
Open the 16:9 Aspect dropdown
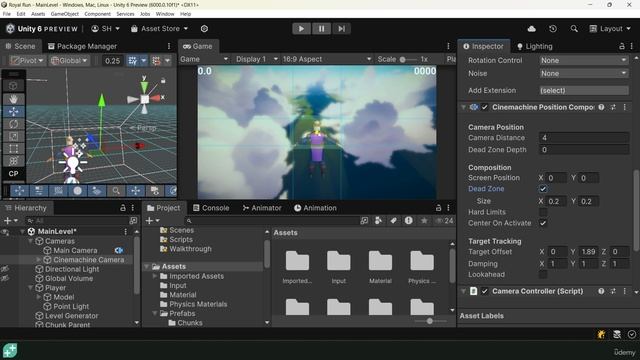327,59
